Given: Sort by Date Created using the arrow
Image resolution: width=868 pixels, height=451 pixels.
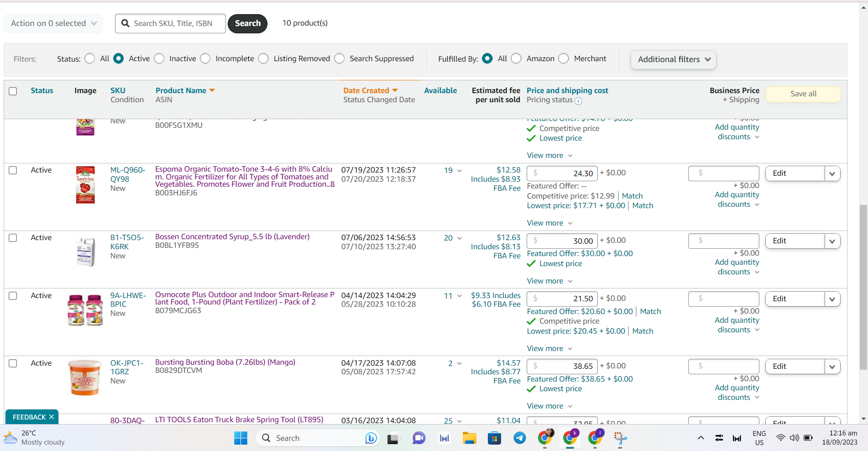Looking at the screenshot, I should point(395,90).
